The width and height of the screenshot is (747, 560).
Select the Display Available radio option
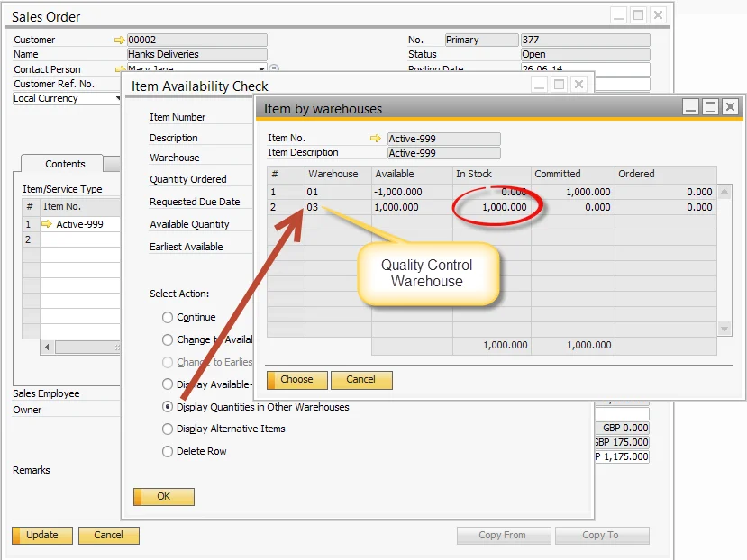coord(168,384)
